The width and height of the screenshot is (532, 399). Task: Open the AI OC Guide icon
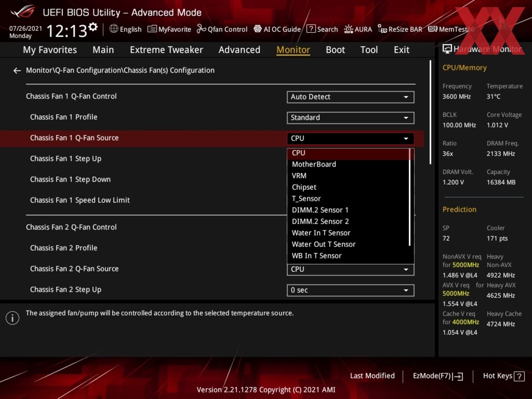257,29
